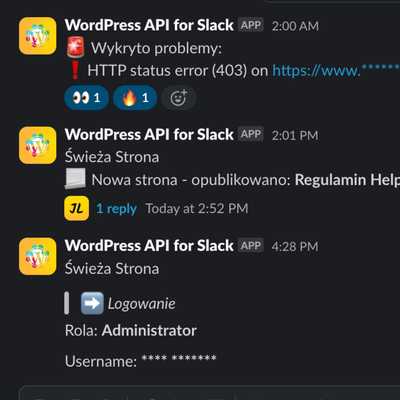This screenshot has width=400, height=400.
Task: Click the APP badge on 4:28 PM message
Action: coord(251,246)
